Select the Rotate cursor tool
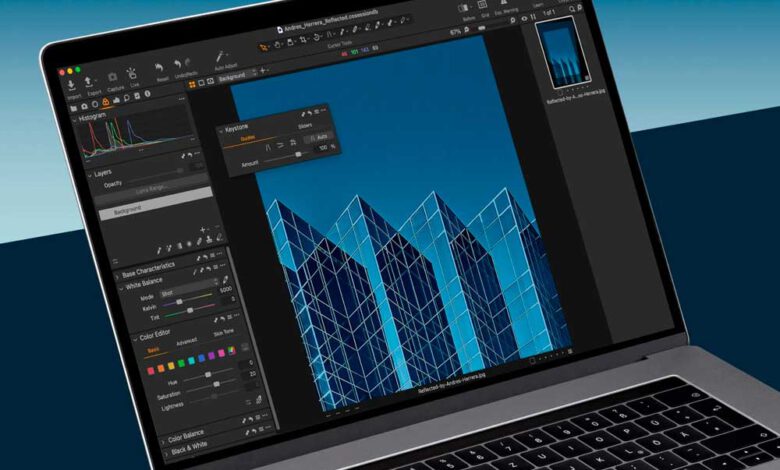Viewport: 780px width, 470px height. (x=316, y=37)
